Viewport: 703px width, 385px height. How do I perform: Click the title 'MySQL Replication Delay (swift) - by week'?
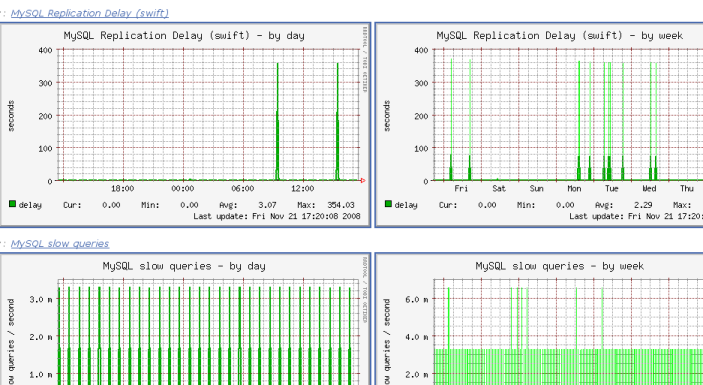[560, 35]
